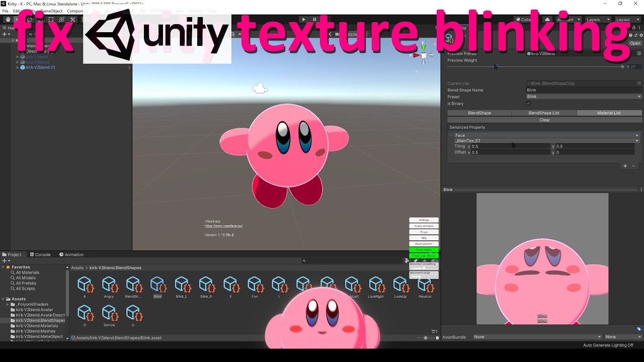This screenshot has height=362, width=644.
Task: Click the Blend Shape Name field
Action: point(584,90)
